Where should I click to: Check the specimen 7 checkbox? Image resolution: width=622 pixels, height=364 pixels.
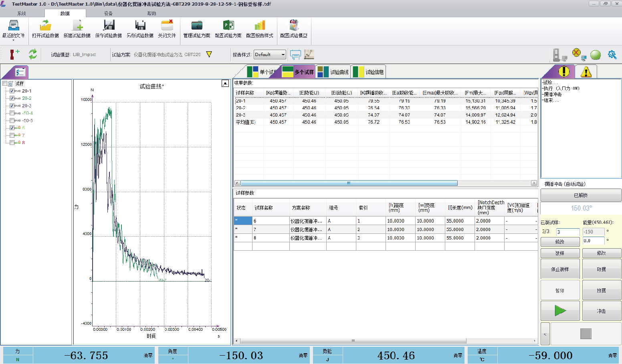(12, 135)
